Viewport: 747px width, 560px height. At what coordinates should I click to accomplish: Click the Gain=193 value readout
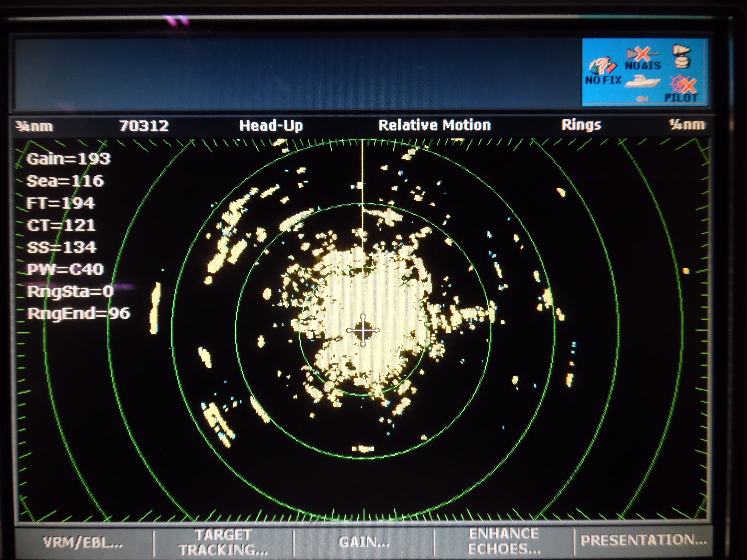click(x=69, y=158)
